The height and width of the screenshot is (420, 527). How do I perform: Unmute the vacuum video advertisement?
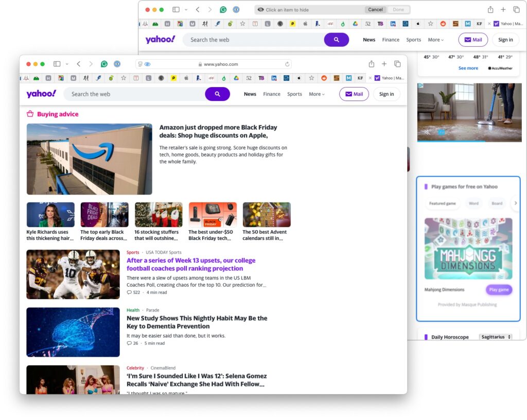pyautogui.click(x=427, y=132)
